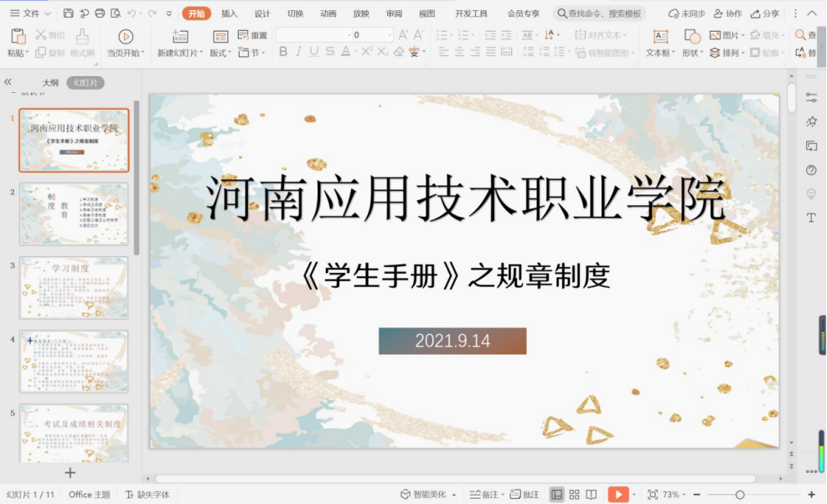This screenshot has width=827, height=504.
Task: Click the zoom slider handle in status bar
Action: tap(740, 495)
